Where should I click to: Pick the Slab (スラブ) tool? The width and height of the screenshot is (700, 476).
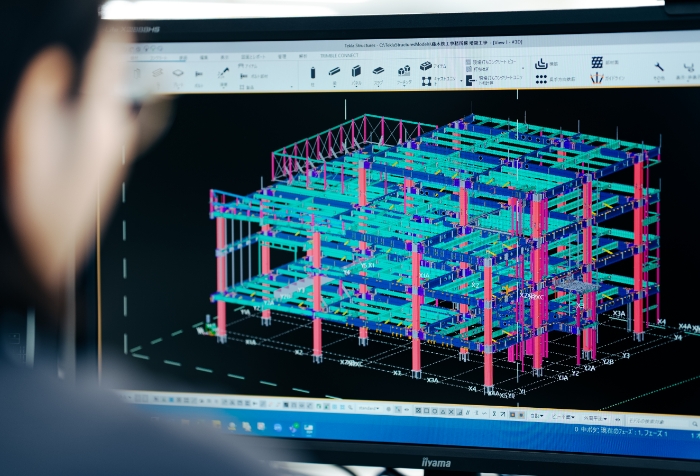click(x=379, y=71)
